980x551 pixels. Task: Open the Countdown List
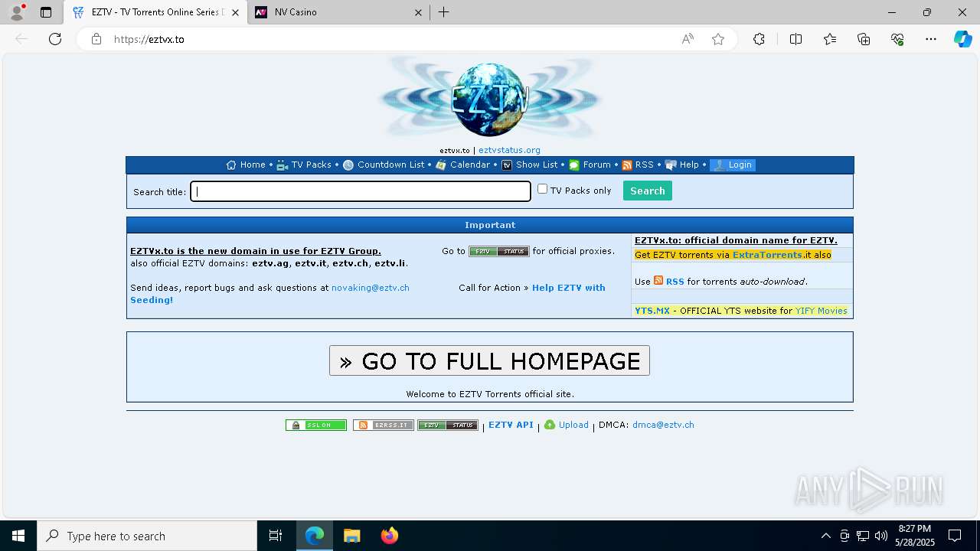pyautogui.click(x=384, y=165)
